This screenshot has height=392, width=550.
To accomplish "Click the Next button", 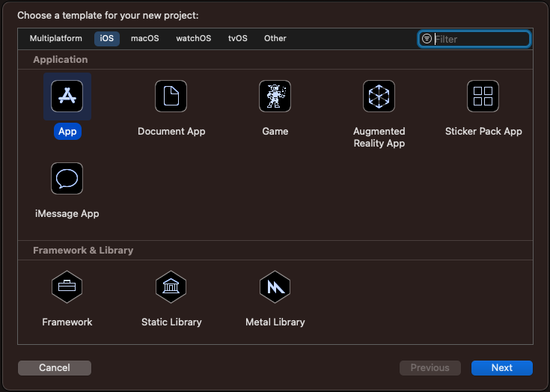I will 501,367.
